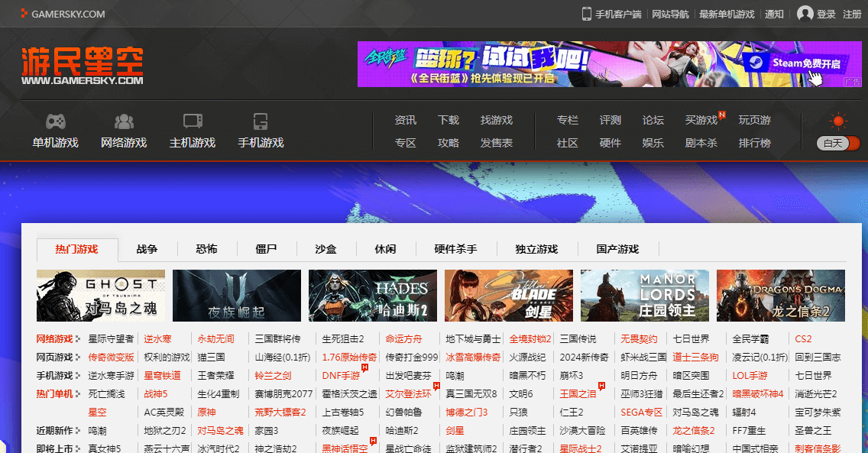Click the CS2 game link
The height and width of the screenshot is (453, 868).
803,339
